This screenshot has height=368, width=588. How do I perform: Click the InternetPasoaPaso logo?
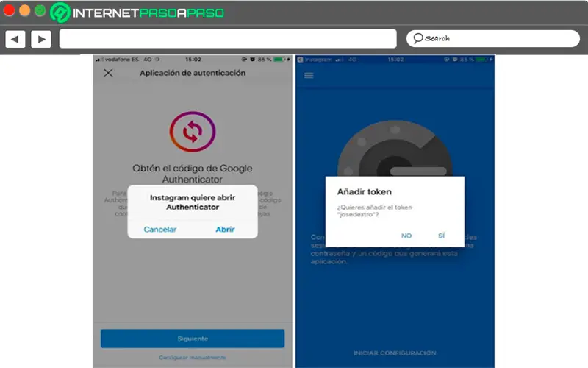coord(137,13)
